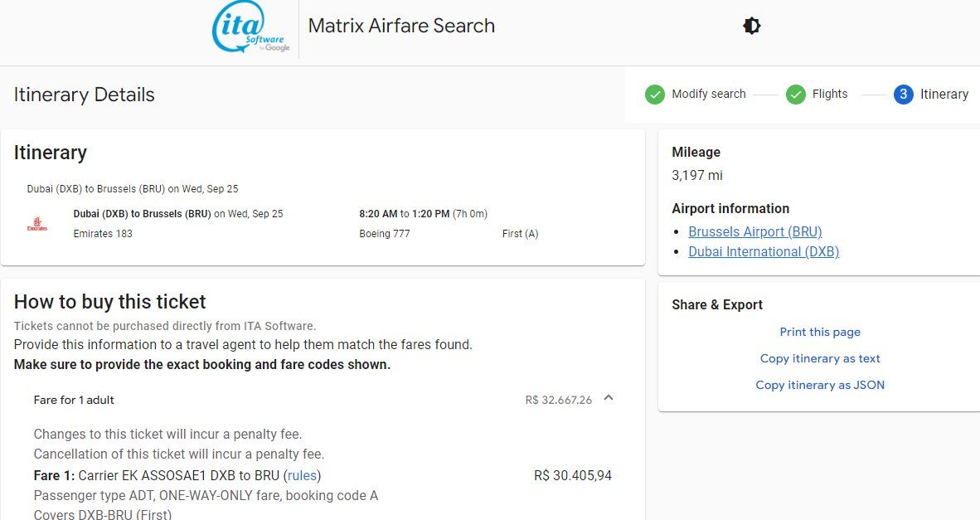980x520 pixels.
Task: Click the 'Tickets cannot be purchased directly' note
Action: [x=165, y=326]
